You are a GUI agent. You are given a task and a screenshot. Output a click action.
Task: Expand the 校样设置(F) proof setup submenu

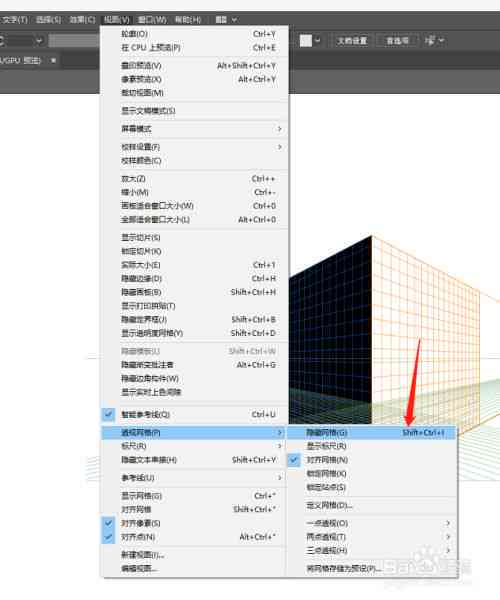pos(194,147)
